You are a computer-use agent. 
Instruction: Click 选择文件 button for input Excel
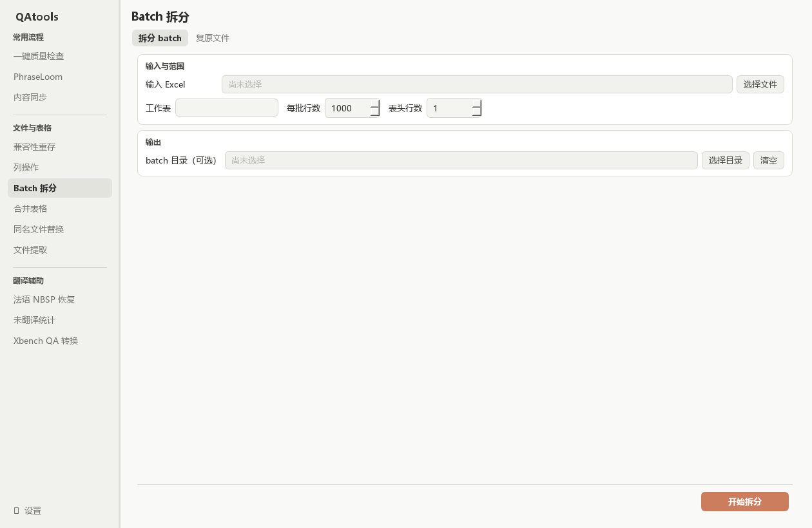tap(760, 84)
